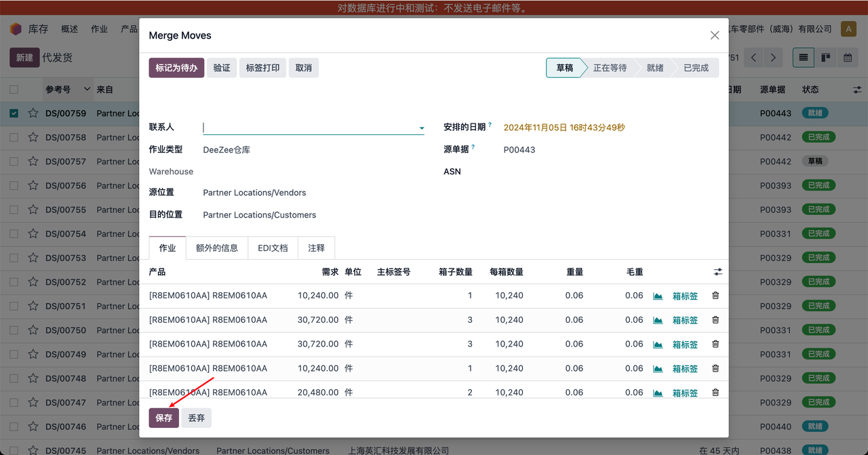Screen dimensions: 868x455
Task: Close the Merge Moves dialog
Action: pos(714,35)
